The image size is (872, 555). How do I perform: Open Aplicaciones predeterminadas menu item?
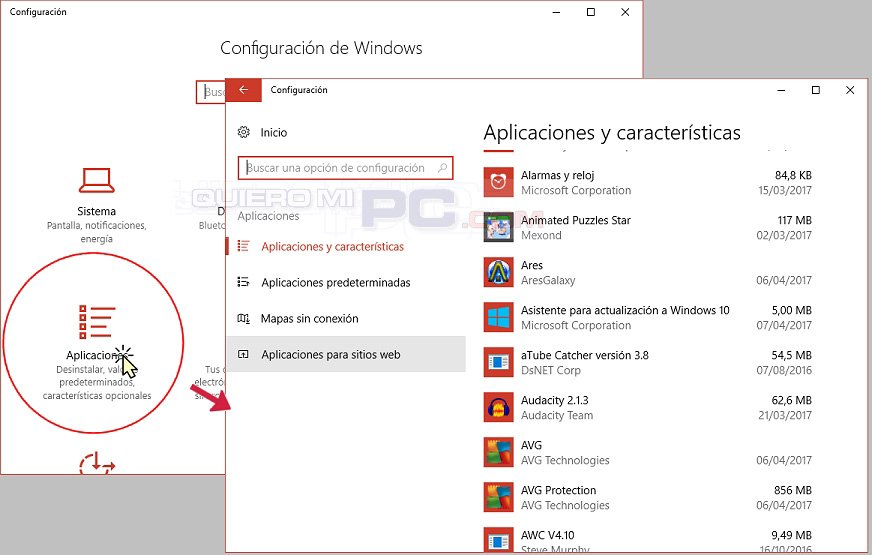pos(336,283)
